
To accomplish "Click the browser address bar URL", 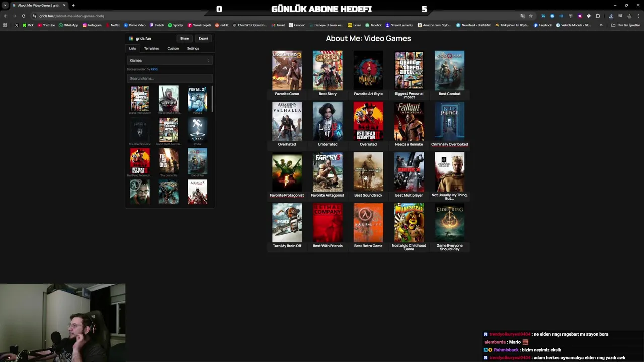I will 71,16.
